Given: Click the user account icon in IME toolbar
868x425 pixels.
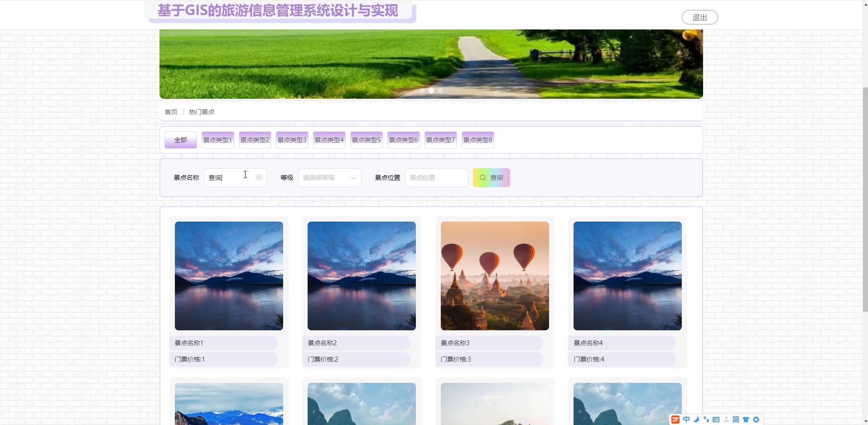Looking at the screenshot, I should [x=726, y=420].
